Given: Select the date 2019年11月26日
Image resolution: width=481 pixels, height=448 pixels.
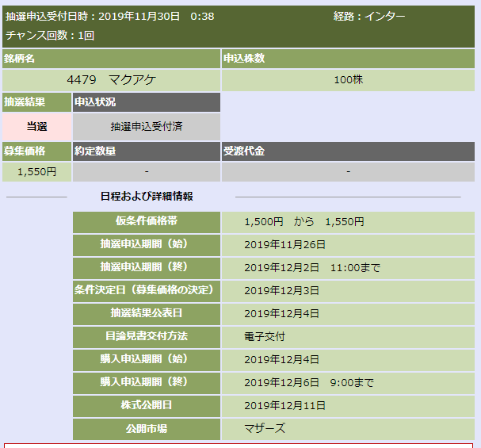Looking at the screenshot, I should click(x=284, y=245).
